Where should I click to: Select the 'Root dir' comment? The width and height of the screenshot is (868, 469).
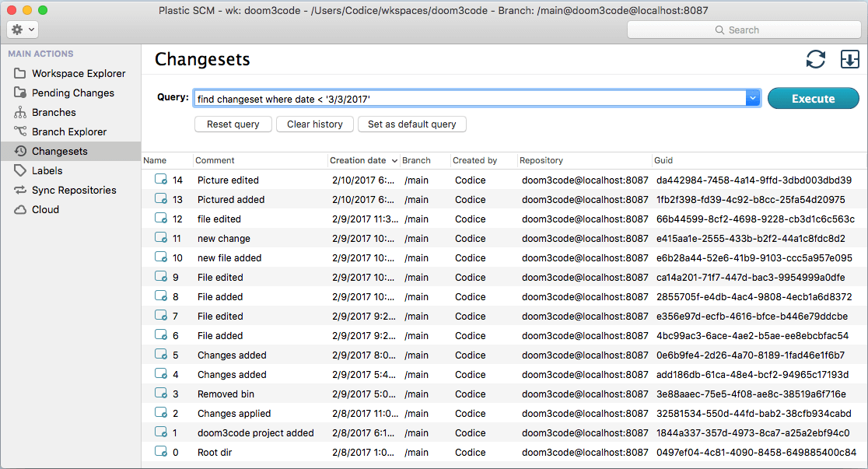[215, 452]
